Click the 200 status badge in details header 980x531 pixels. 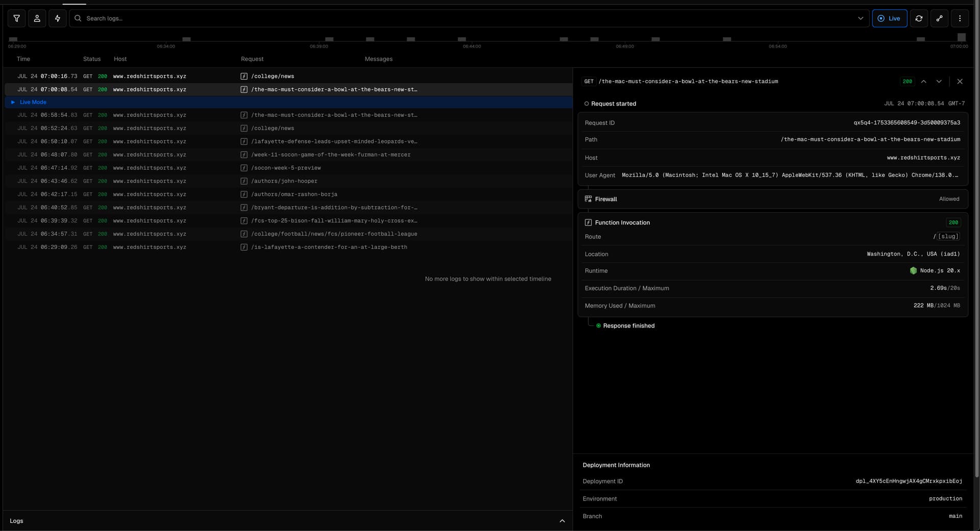(907, 82)
